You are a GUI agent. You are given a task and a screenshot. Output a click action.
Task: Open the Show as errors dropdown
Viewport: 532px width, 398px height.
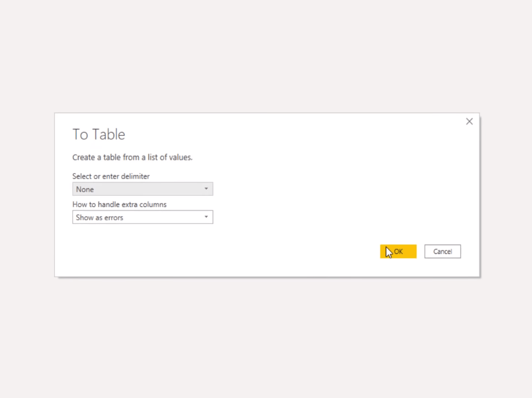pos(143,217)
